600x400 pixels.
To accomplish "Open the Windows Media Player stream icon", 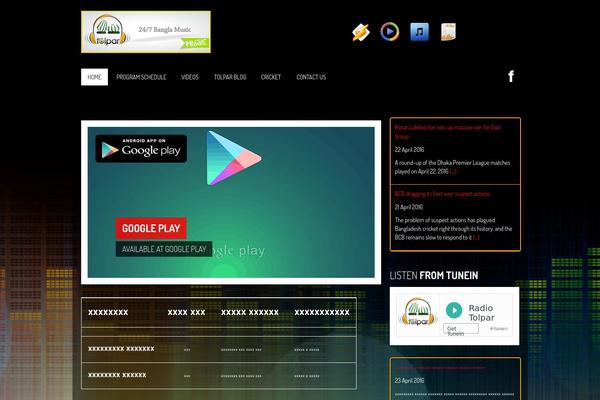I will coord(390,32).
